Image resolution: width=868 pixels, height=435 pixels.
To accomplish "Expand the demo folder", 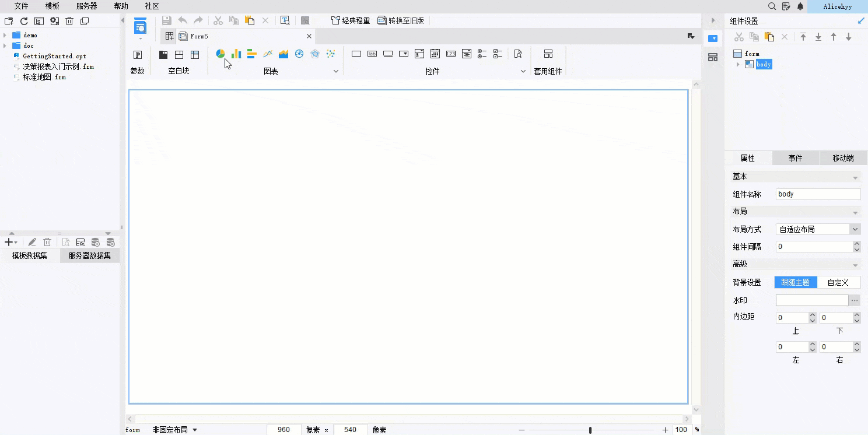I will pyautogui.click(x=5, y=35).
